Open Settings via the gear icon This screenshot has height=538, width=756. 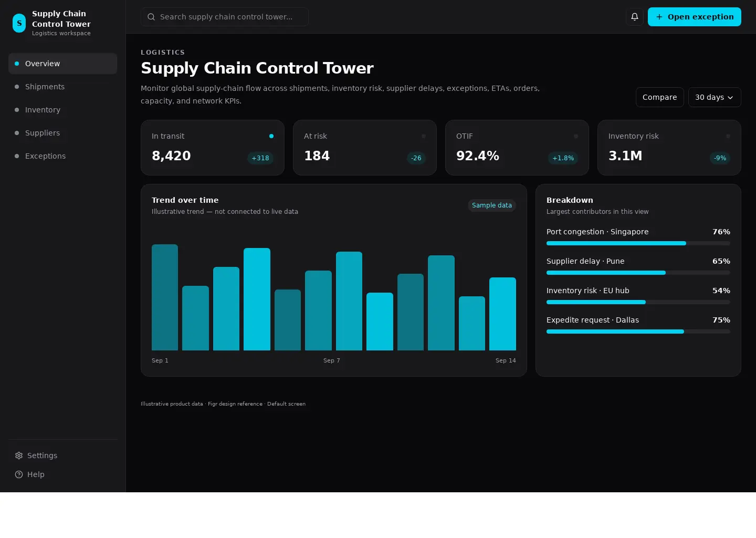(x=19, y=456)
